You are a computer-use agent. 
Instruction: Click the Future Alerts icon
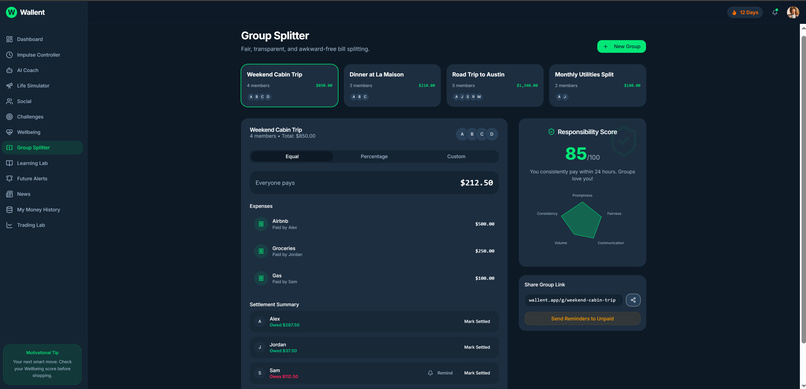(x=9, y=178)
